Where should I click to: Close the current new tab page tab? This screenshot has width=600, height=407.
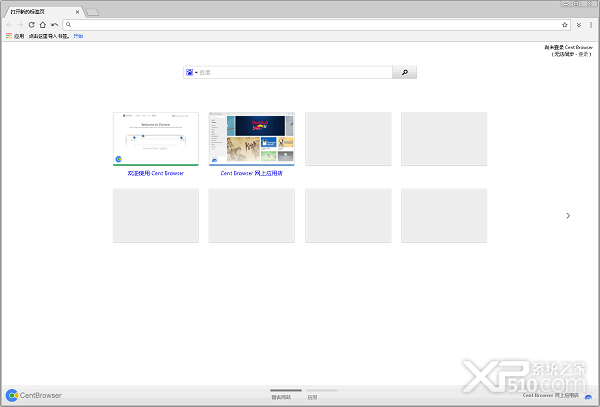[77, 12]
